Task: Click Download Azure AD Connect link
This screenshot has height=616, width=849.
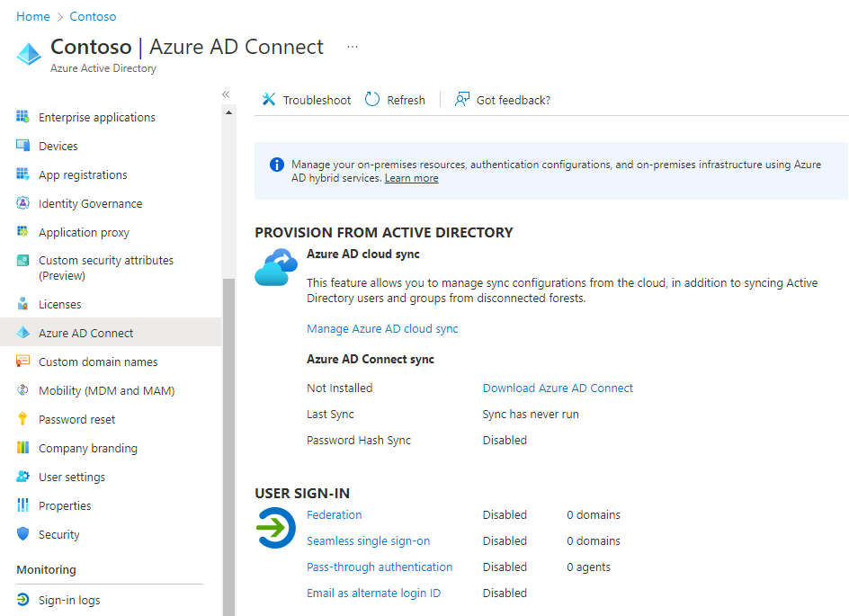Action: coord(558,388)
